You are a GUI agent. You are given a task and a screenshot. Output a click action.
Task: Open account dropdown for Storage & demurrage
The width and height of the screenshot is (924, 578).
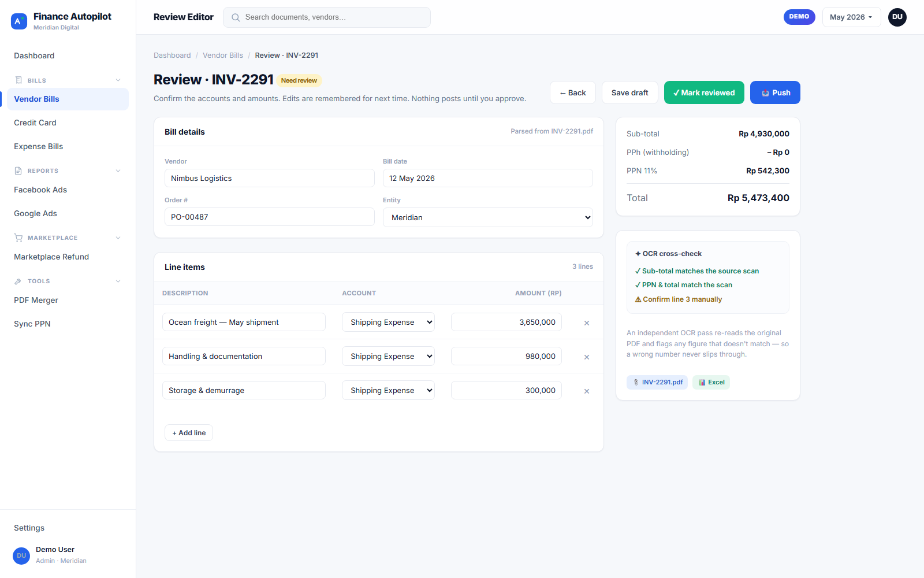(x=388, y=390)
